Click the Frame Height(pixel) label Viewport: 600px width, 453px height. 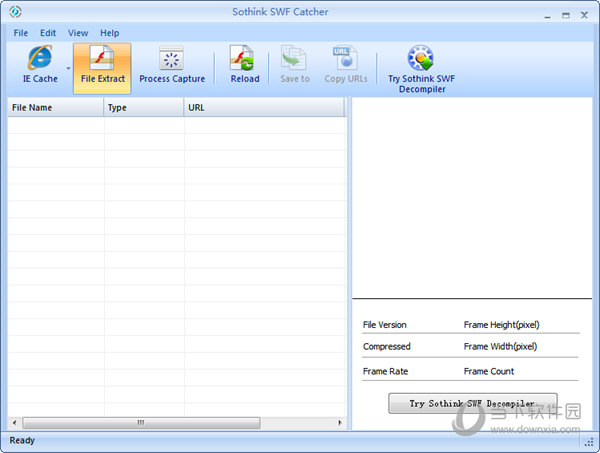tap(501, 325)
